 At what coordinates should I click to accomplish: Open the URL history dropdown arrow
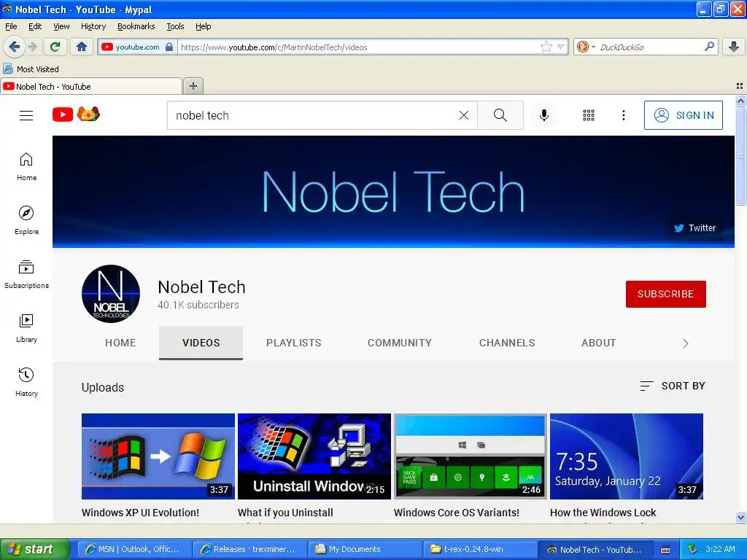pos(560,47)
